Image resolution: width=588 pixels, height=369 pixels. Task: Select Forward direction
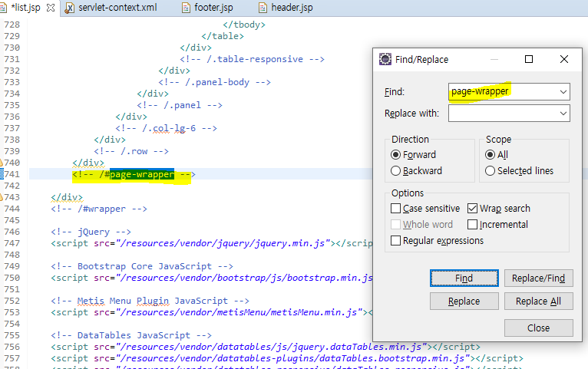click(413, 155)
